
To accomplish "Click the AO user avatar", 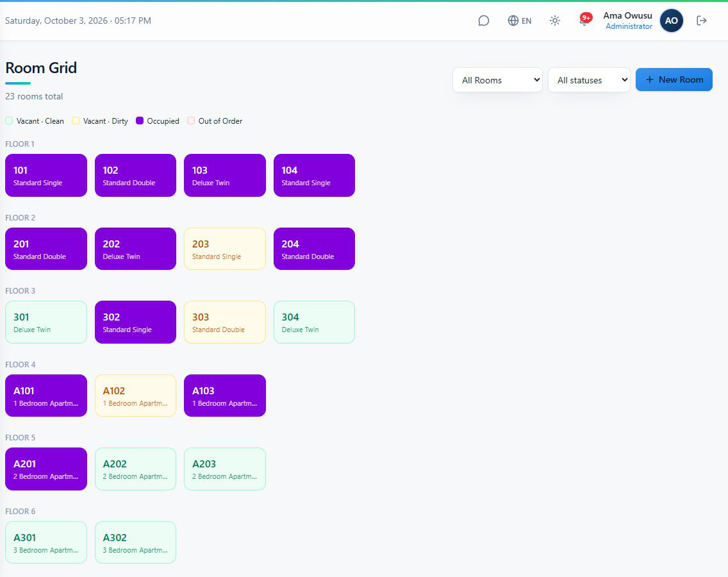I will pos(672,21).
